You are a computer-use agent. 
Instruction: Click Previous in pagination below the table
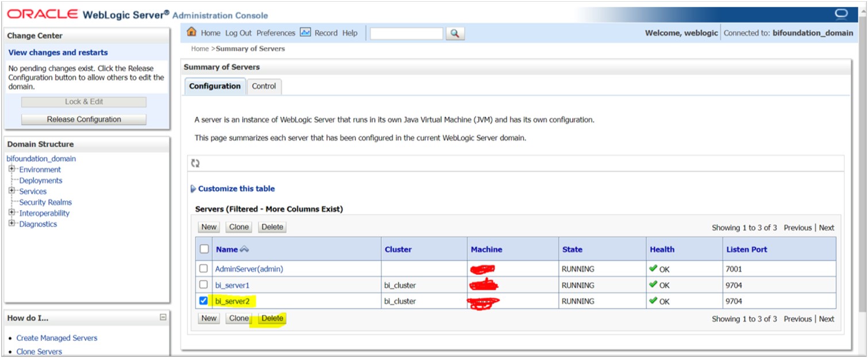point(798,319)
